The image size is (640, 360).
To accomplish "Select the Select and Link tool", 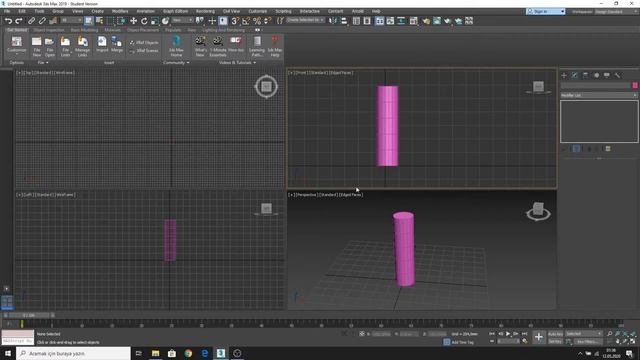I will click(x=31, y=20).
